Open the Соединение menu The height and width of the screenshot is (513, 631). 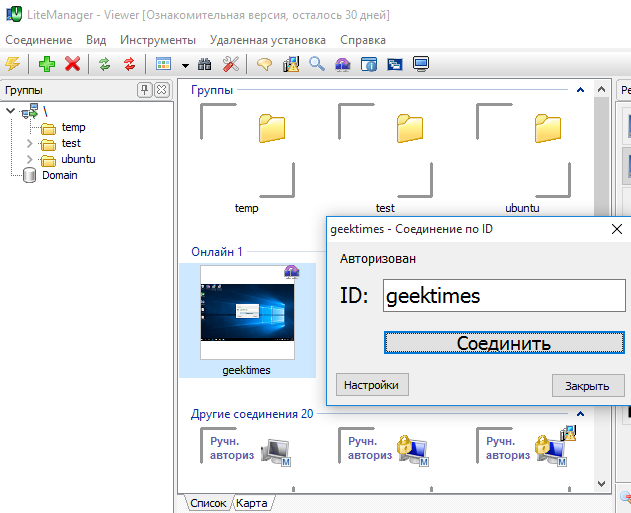click(x=39, y=40)
